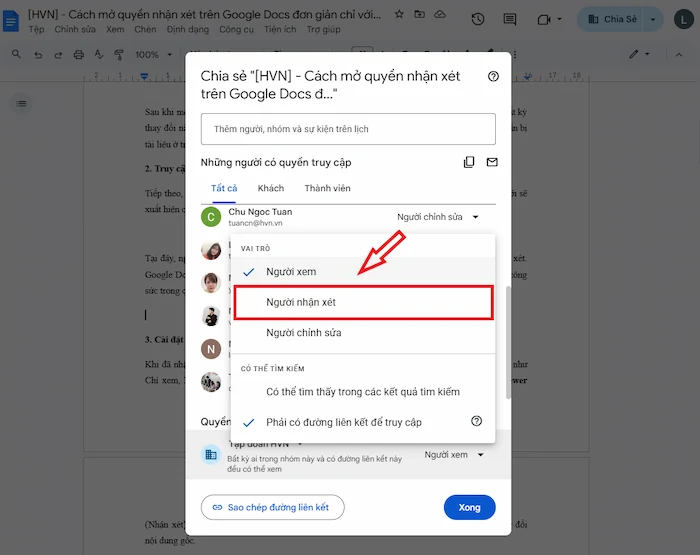
Task: Expand Người chỉnh sửa dropdown for Chu Ngoc Tuan
Action: point(438,217)
